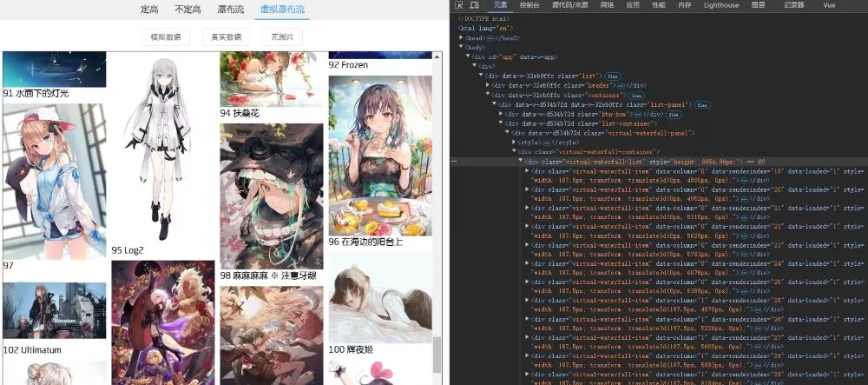Click the ellipsis badge in the head element
This screenshot has height=385, width=868.
tap(490, 37)
